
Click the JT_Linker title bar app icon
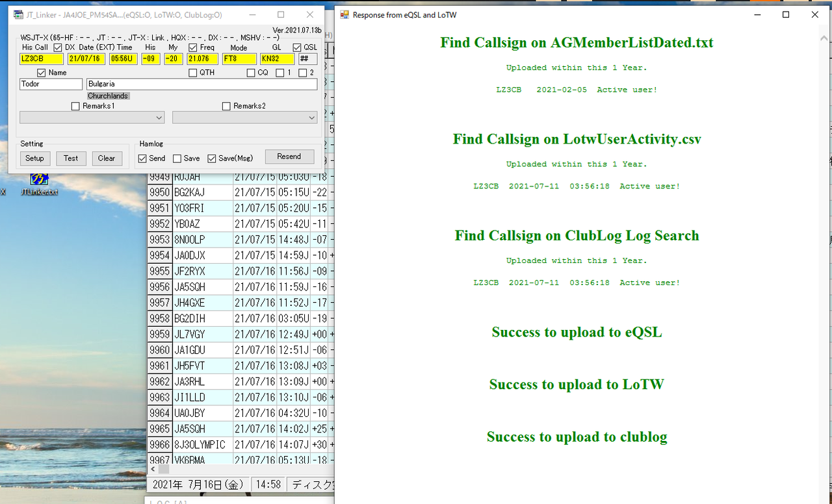tap(19, 14)
